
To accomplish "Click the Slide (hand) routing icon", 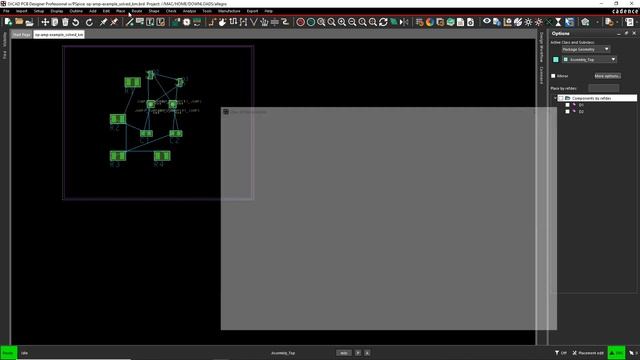I will [222, 22].
